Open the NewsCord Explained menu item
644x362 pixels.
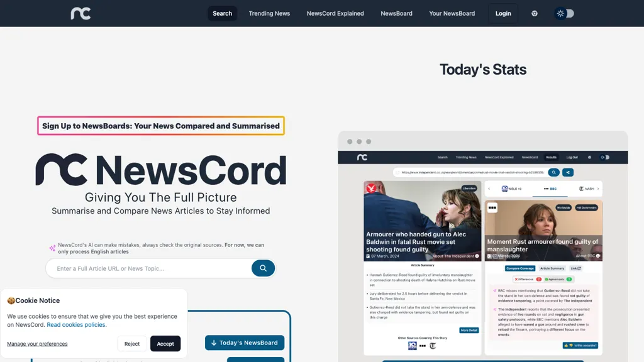335,13
